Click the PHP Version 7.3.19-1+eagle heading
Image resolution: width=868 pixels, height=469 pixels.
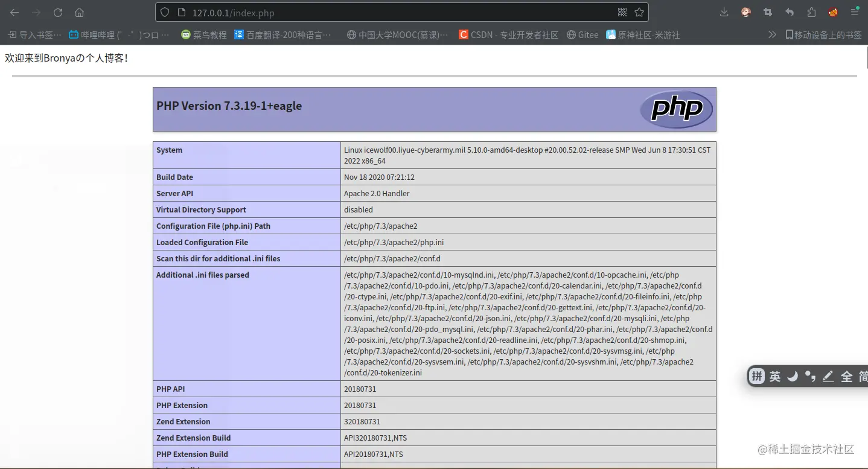click(229, 106)
